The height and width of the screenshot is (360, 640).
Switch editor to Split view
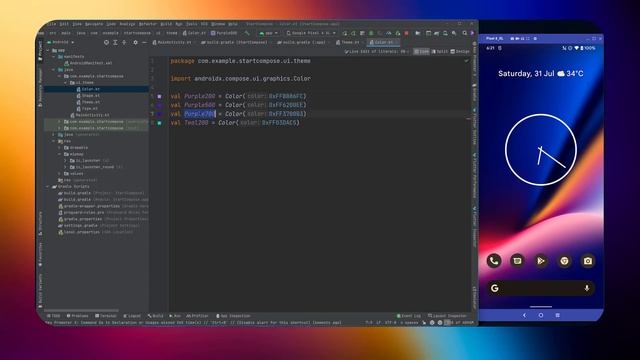[440, 51]
